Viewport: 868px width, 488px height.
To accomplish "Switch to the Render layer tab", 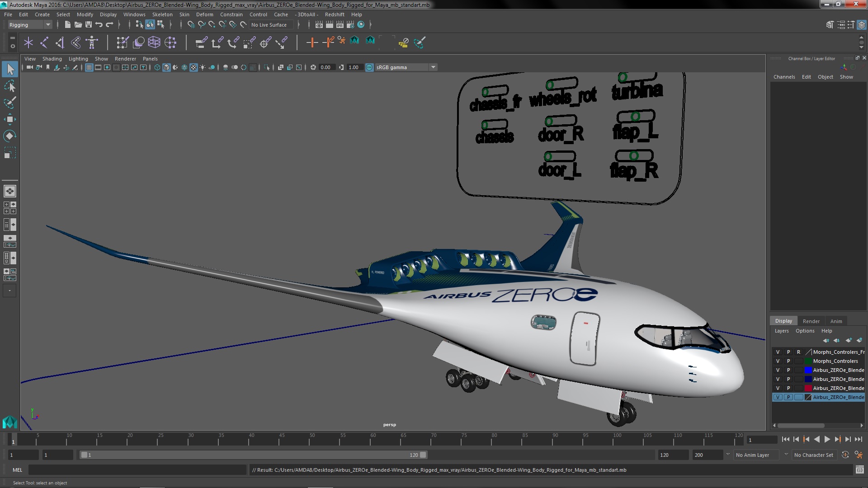I will point(811,321).
